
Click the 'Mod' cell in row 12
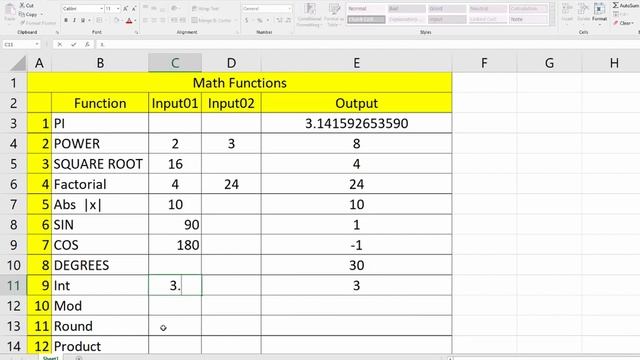tap(100, 306)
